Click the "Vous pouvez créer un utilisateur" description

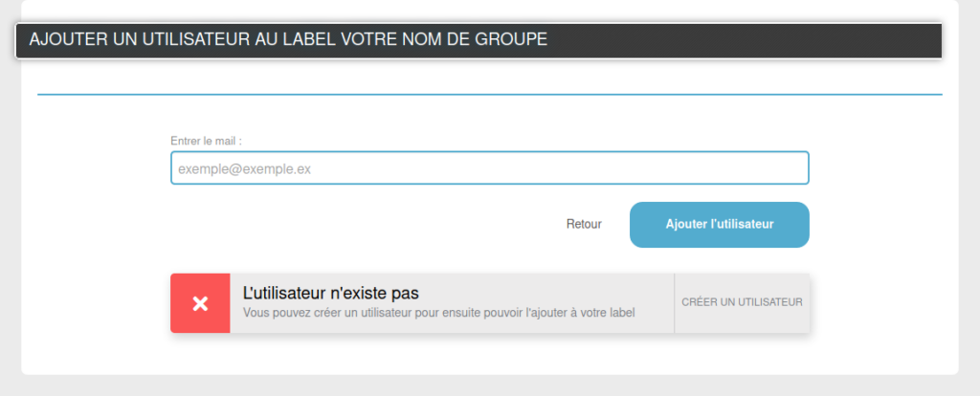[438, 313]
